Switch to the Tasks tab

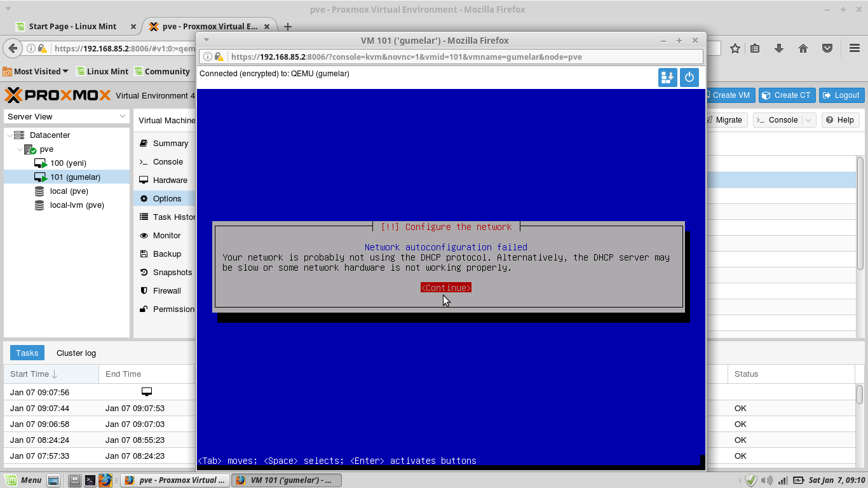point(27,353)
